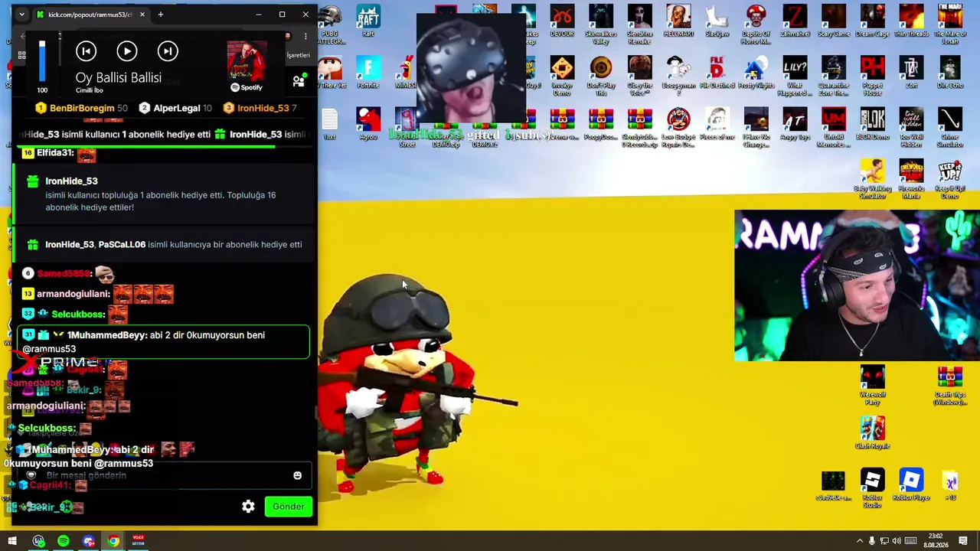
Task: Open Discord from the taskbar
Action: (89, 542)
